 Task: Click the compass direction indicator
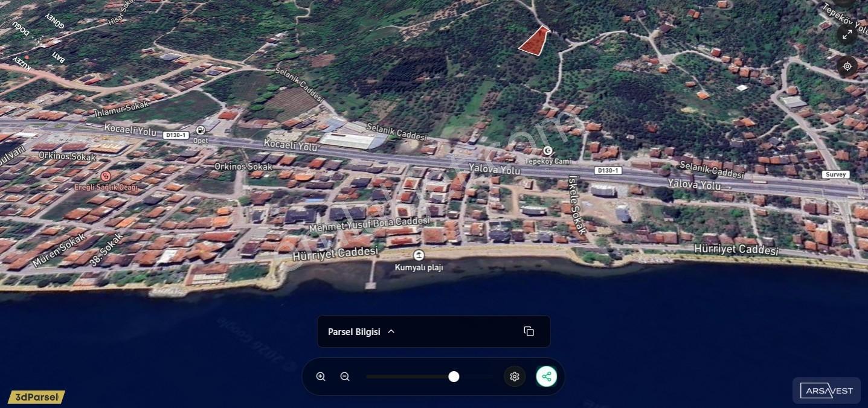(x=37, y=41)
